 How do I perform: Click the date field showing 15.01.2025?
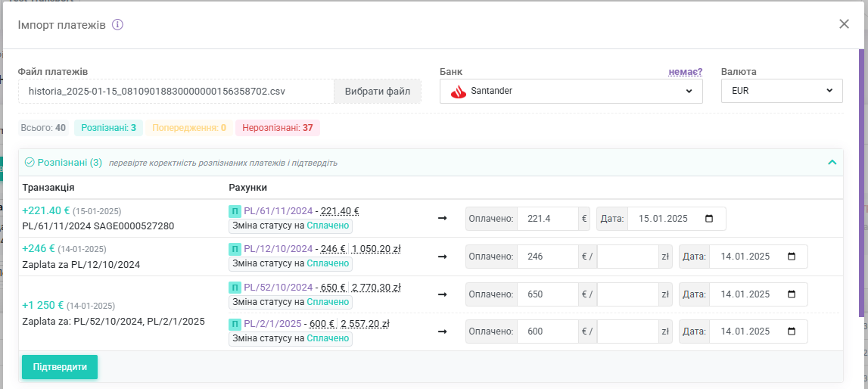click(x=677, y=219)
